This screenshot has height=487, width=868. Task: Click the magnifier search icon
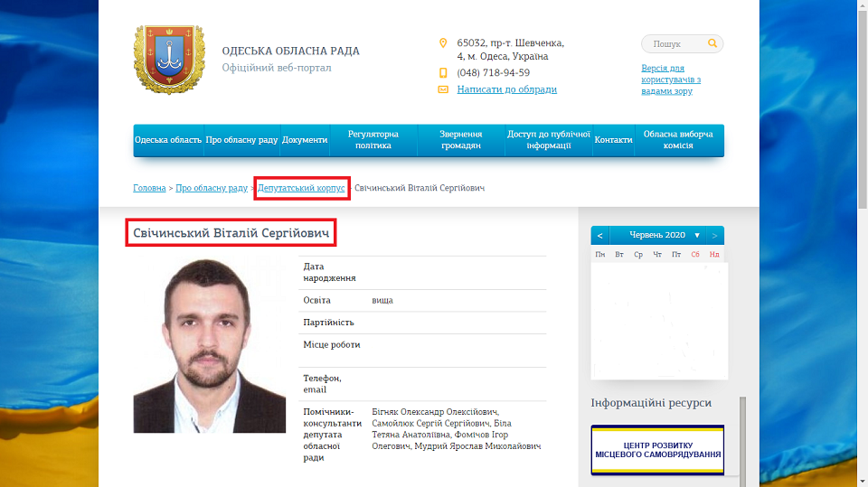[x=712, y=43]
